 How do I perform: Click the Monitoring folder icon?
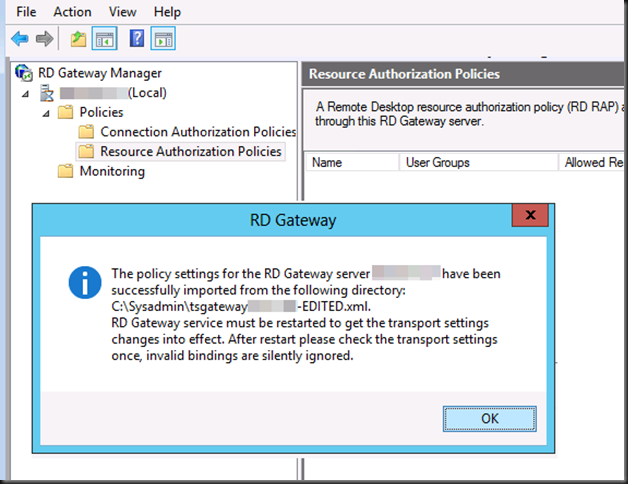(x=66, y=171)
